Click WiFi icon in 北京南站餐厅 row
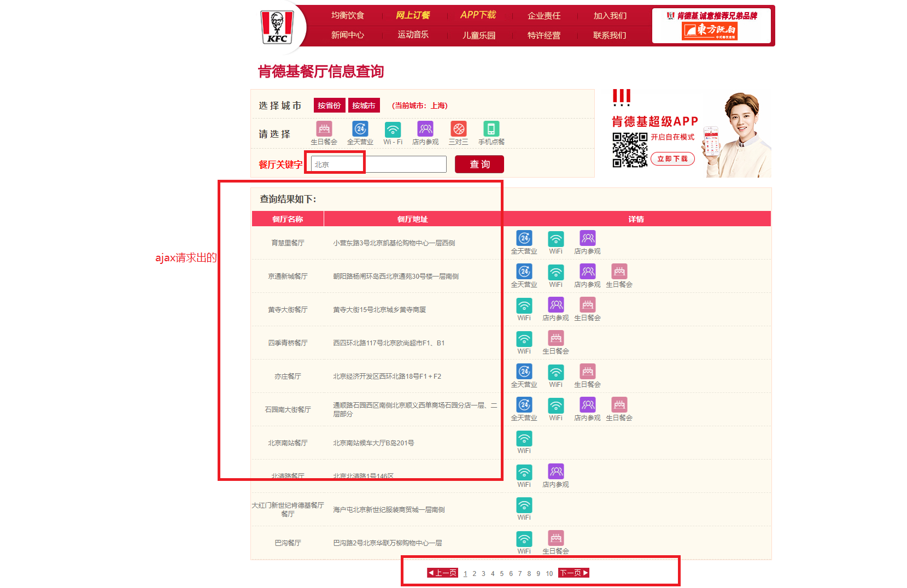This screenshot has width=907, height=588. coord(524,438)
